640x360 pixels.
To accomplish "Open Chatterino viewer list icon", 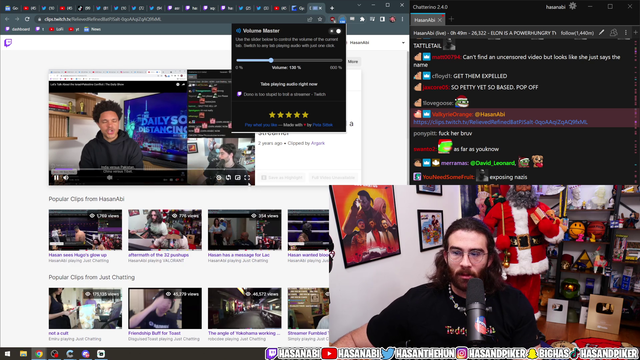I will coord(613,33).
